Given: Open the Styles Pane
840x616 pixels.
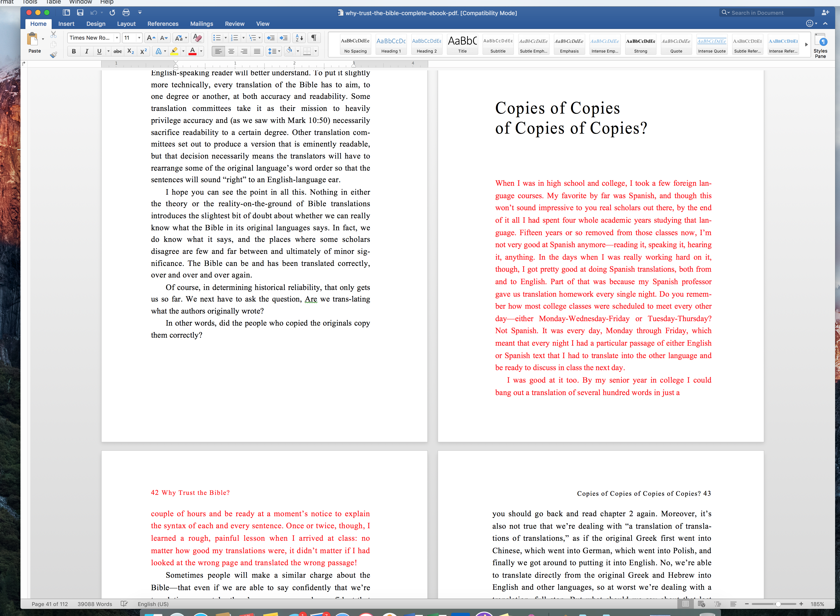Looking at the screenshot, I should [x=820, y=45].
